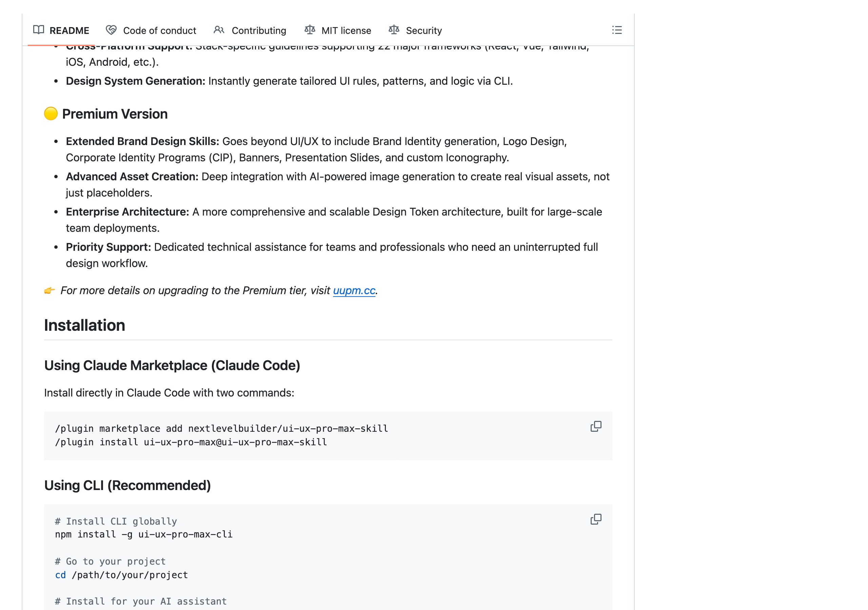Screen dimensions: 868x610
Task: Click the yellow circle emoji by Premium
Action: (51, 114)
